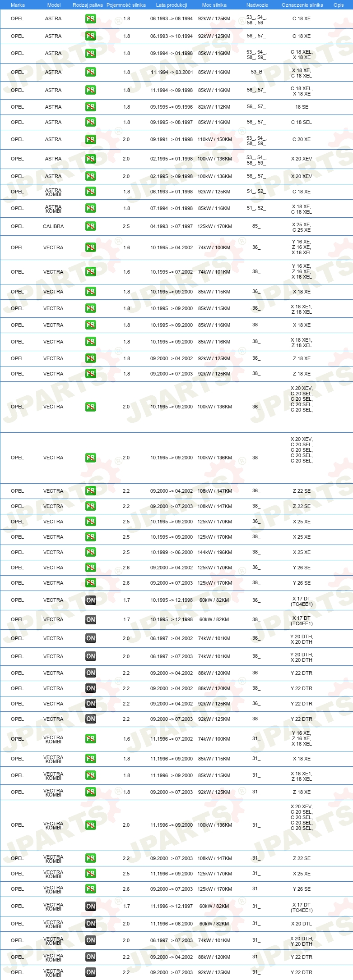Click petrol icon in Vectra Kombi 1.6 row

point(90,739)
